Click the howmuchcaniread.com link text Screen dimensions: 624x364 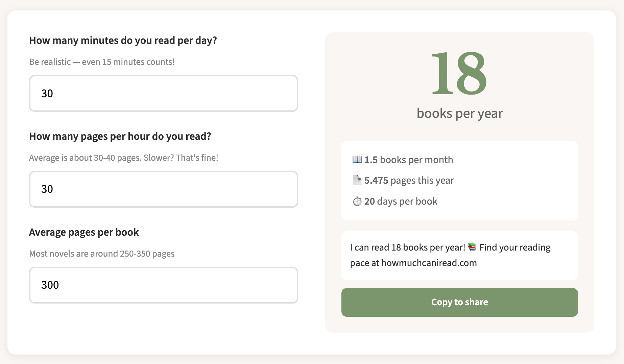(428, 263)
